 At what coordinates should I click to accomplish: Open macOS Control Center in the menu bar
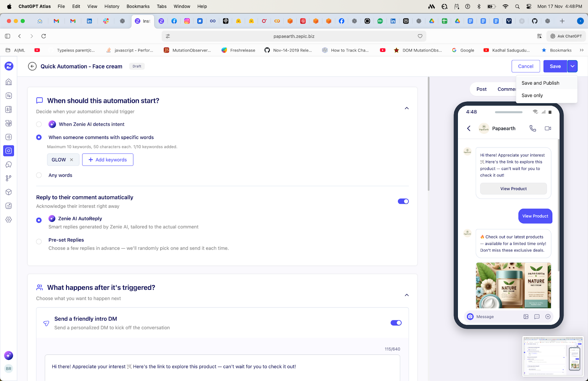(529, 6)
